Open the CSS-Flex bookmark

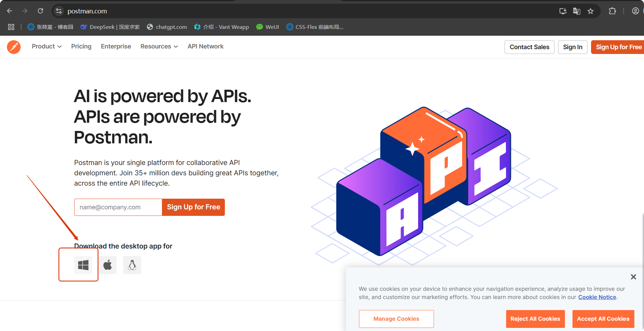(315, 27)
